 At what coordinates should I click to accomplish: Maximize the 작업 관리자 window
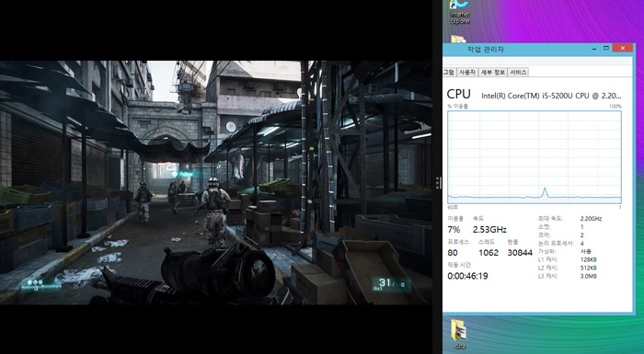(x=606, y=49)
